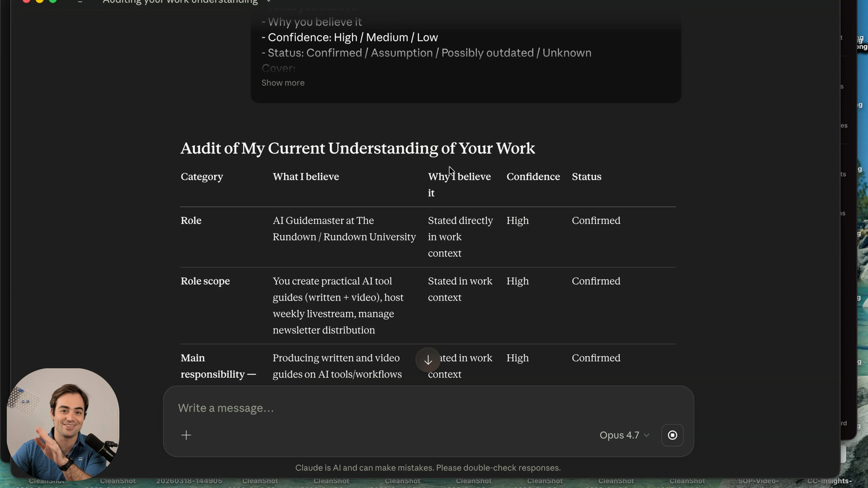Click 'You create practical AI tool guides' cell
This screenshot has height=488, width=868.
(338, 305)
